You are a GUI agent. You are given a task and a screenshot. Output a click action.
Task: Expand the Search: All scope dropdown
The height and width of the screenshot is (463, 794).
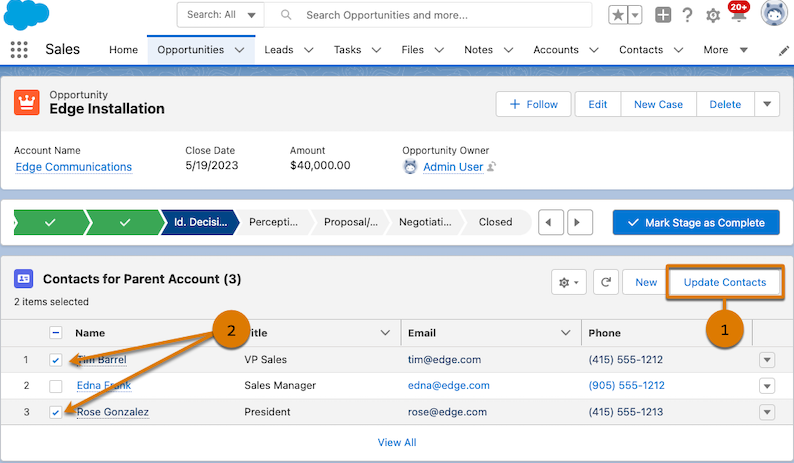pyautogui.click(x=222, y=15)
